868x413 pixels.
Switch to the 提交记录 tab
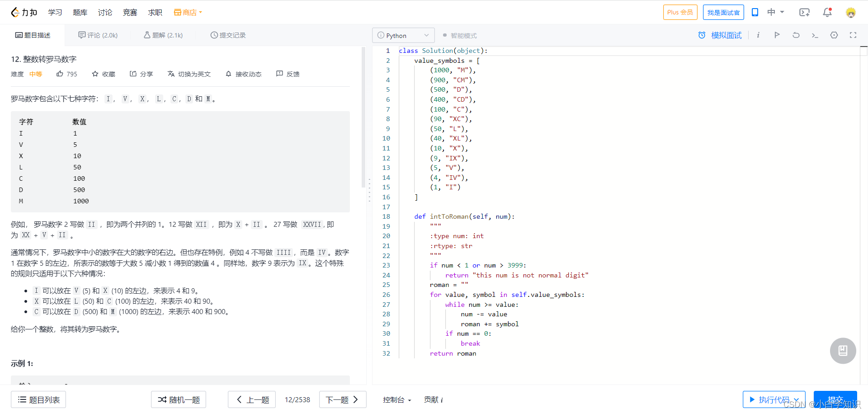click(228, 35)
